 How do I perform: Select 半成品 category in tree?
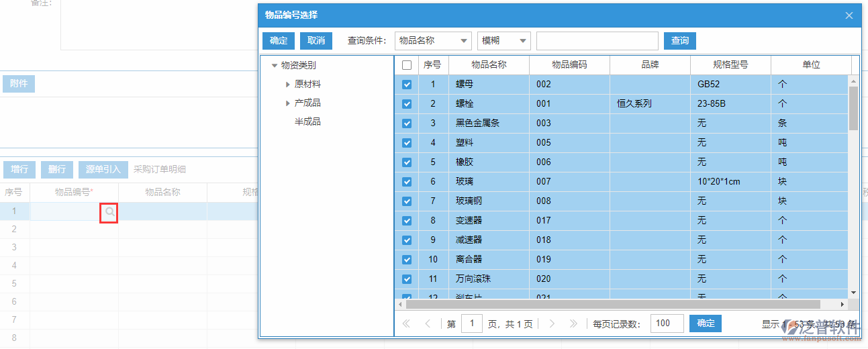click(307, 121)
